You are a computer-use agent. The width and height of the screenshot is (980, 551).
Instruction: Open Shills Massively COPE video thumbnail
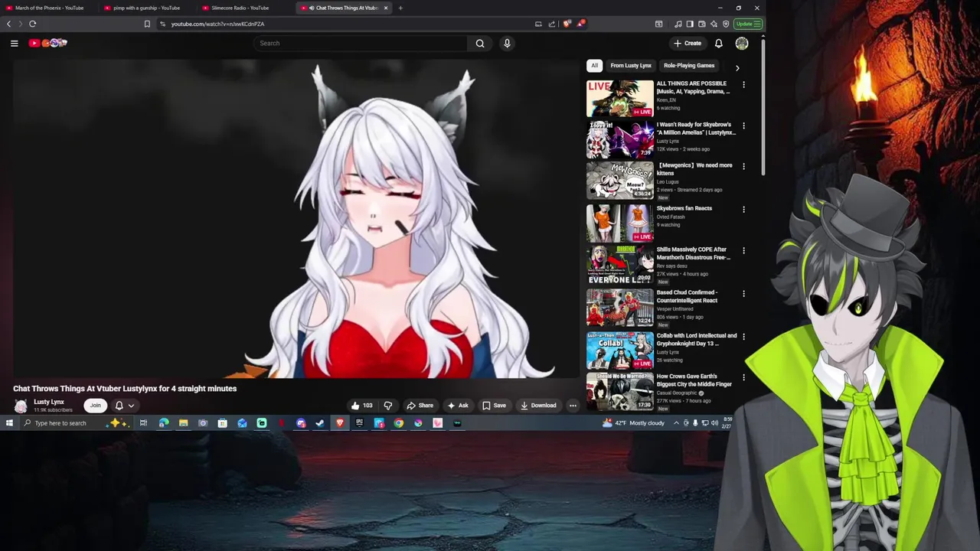click(x=620, y=265)
